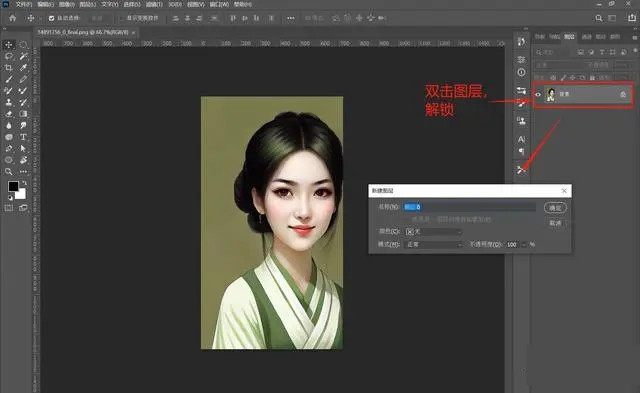Close the open document tab
The width and height of the screenshot is (640, 393).
[133, 33]
